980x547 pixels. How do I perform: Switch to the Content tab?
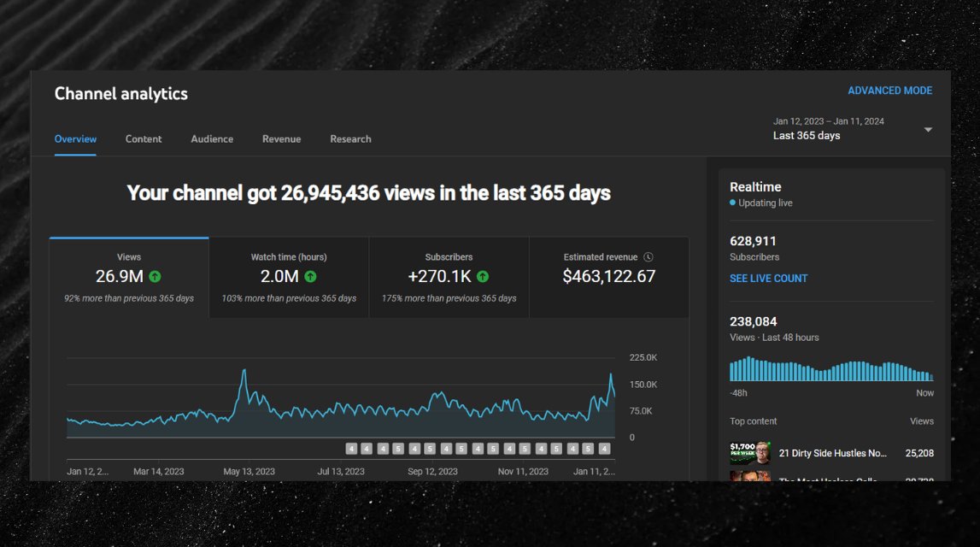(144, 138)
